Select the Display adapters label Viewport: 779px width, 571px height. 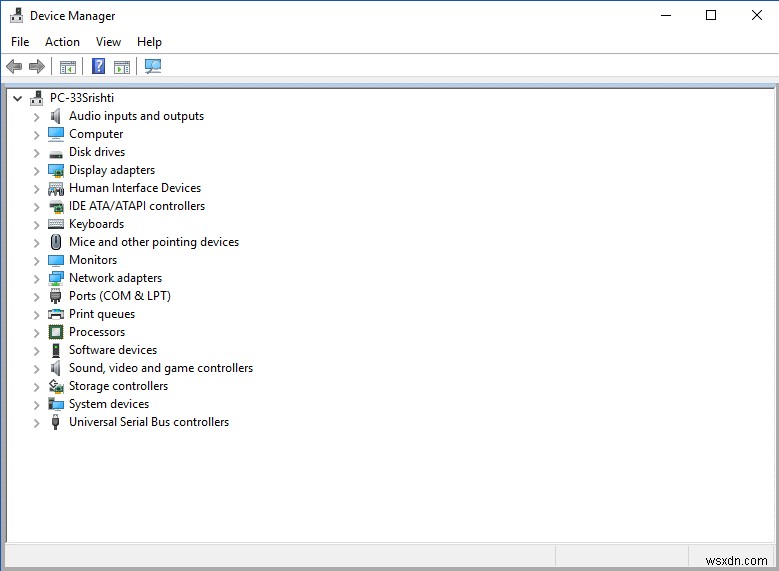112,170
